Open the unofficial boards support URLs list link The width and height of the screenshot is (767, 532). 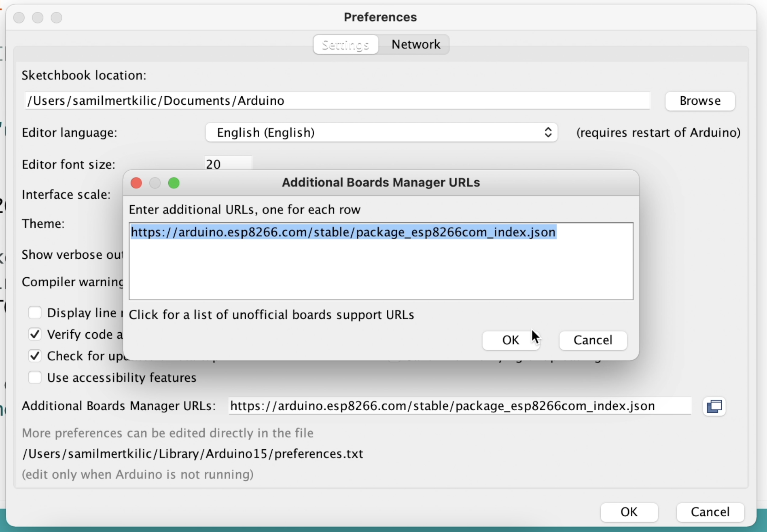coord(271,315)
